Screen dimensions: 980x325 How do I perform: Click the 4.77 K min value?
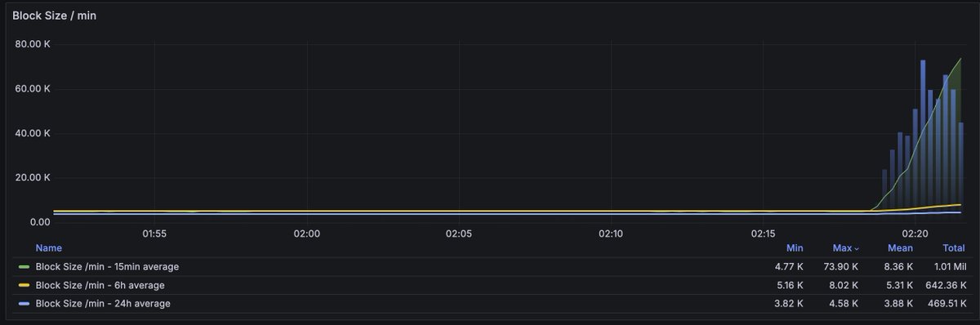pos(789,266)
